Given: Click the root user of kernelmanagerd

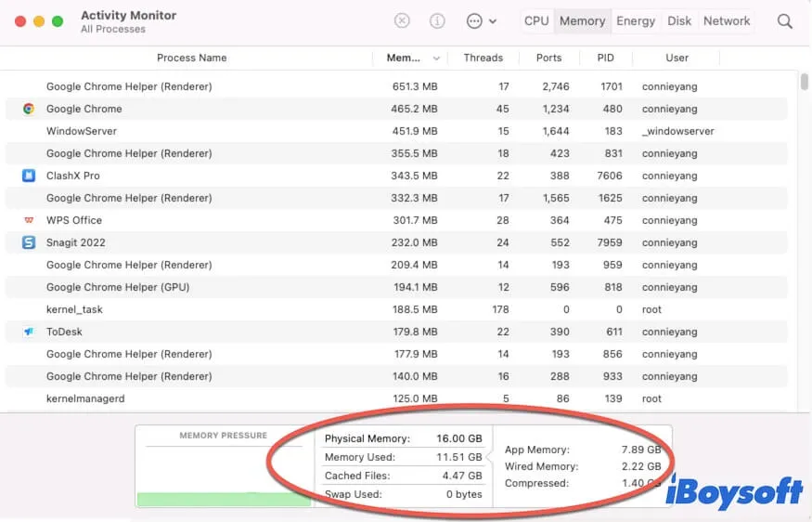Looking at the screenshot, I should click(x=651, y=398).
